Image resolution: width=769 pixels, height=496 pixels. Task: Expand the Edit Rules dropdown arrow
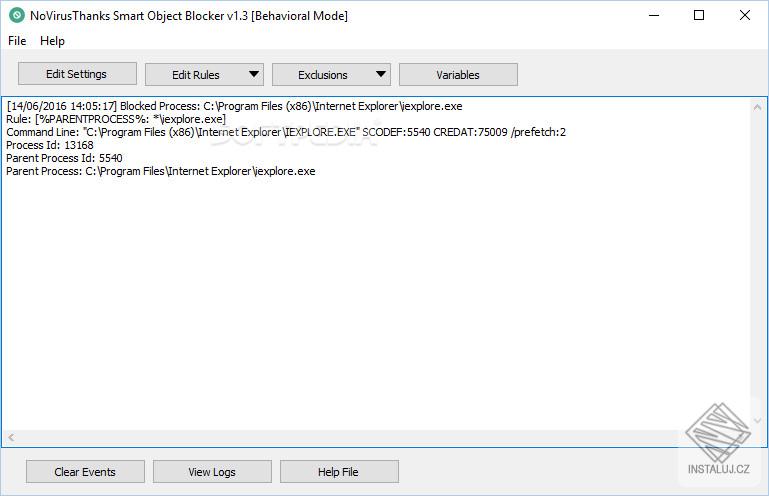coord(254,74)
